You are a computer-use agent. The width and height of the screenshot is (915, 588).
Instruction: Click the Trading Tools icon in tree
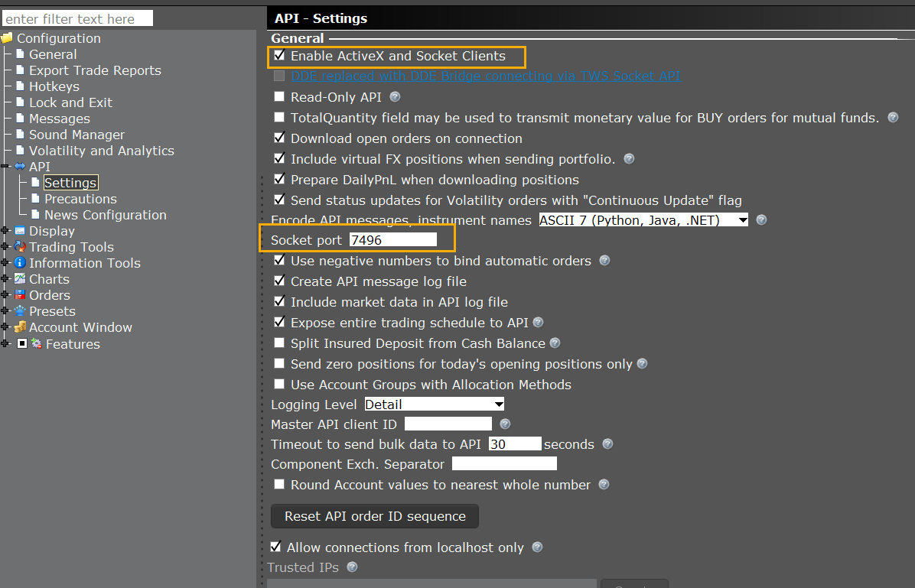pos(20,247)
